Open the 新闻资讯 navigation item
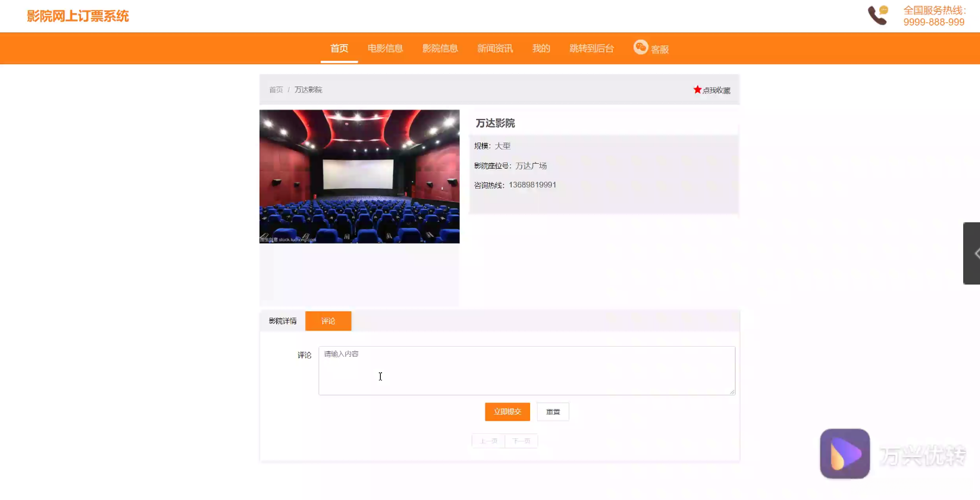The image size is (980, 500). 495,49
